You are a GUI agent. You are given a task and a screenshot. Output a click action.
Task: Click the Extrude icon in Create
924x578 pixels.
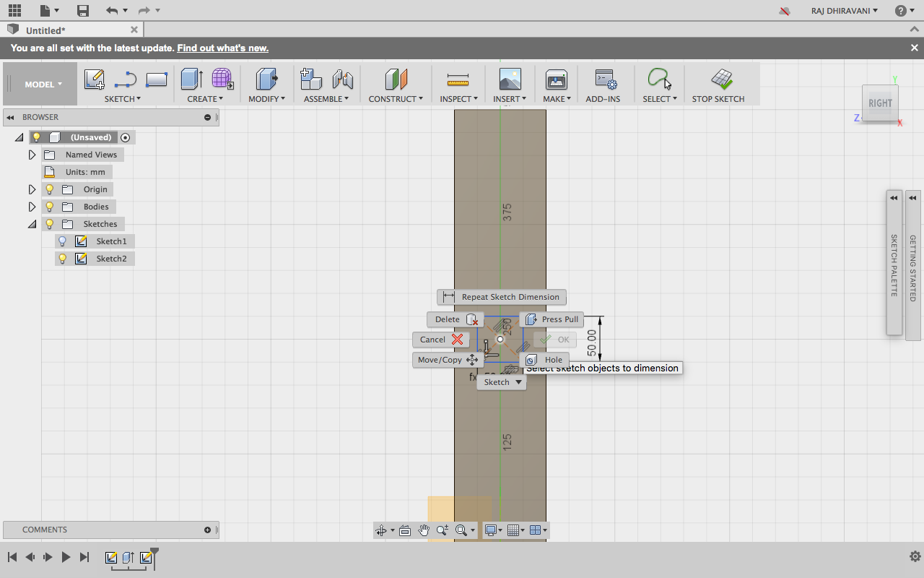[x=192, y=79]
